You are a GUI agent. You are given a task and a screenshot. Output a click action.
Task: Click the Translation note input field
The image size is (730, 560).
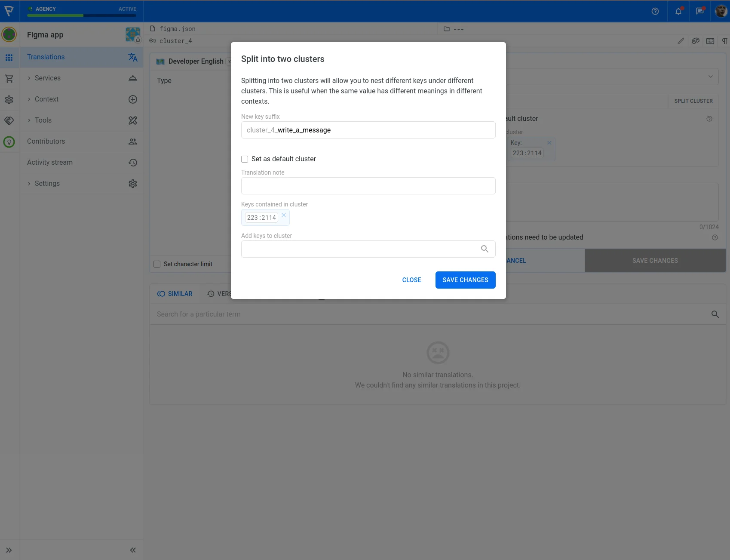click(368, 186)
